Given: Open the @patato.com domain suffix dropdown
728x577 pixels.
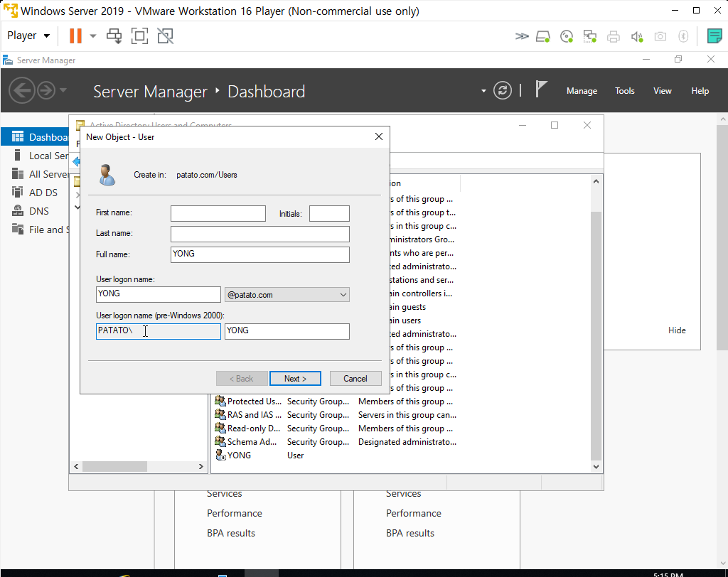Looking at the screenshot, I should [x=287, y=295].
